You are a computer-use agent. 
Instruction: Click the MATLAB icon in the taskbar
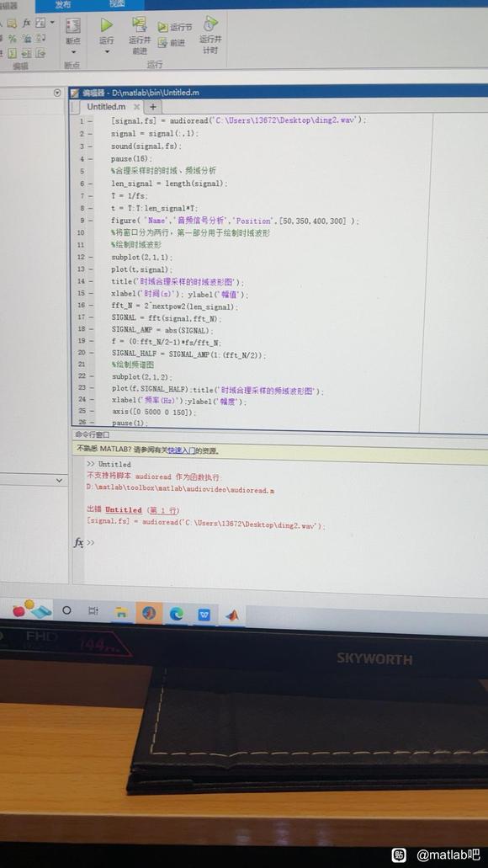232,615
